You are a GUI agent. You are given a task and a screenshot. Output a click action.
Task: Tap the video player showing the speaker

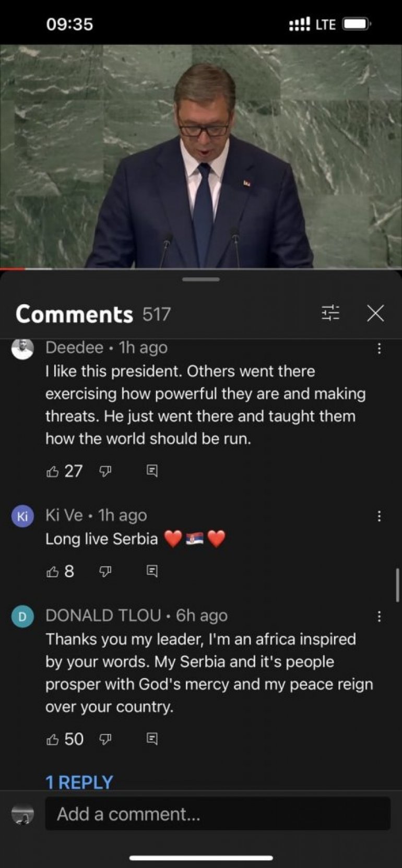click(201, 156)
